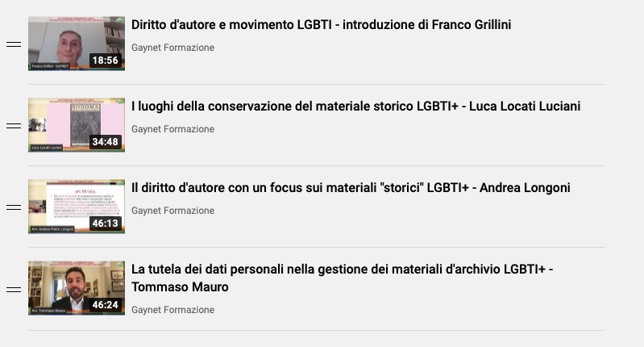Viewport: 644px width, 347px height.
Task: Click the 46:13 duration badge
Action: coord(105,224)
